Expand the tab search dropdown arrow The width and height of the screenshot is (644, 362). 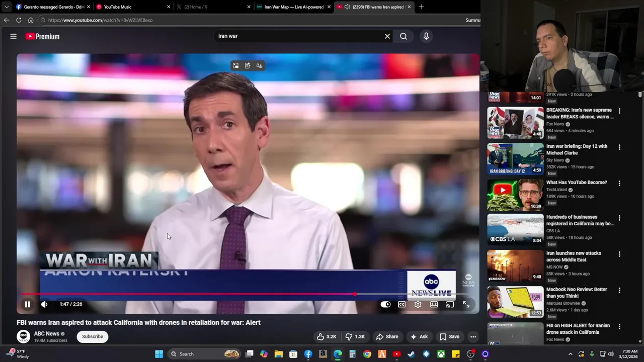[6, 7]
